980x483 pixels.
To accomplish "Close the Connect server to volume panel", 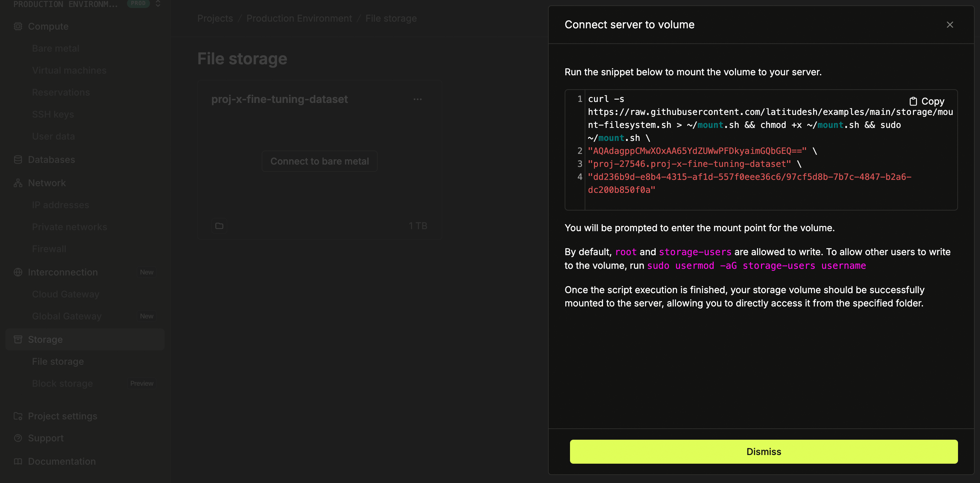I will click(950, 25).
